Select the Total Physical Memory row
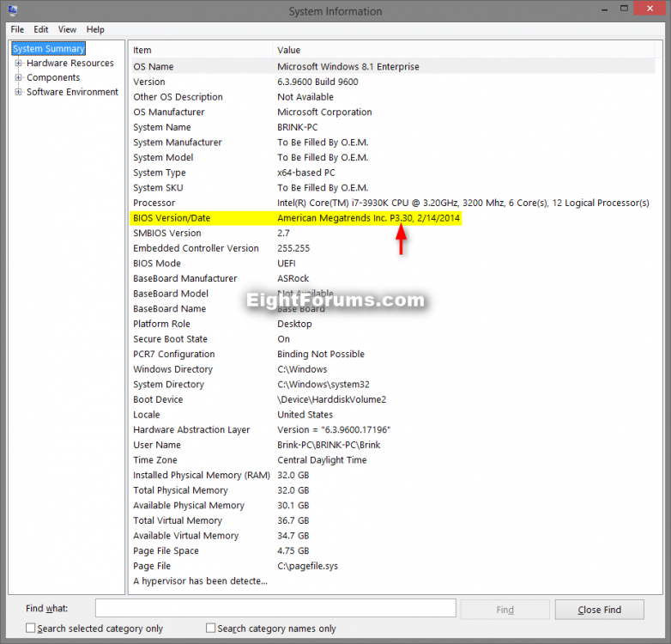 (x=392, y=490)
